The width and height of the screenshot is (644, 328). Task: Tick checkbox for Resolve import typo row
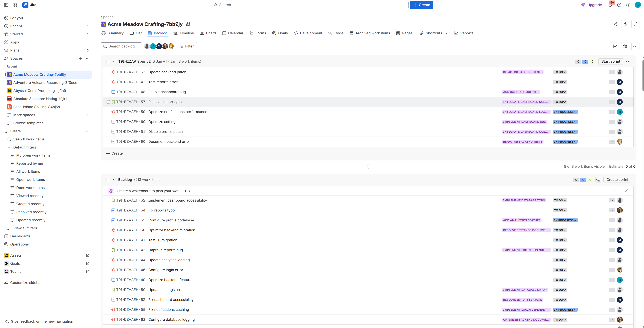[x=108, y=102]
